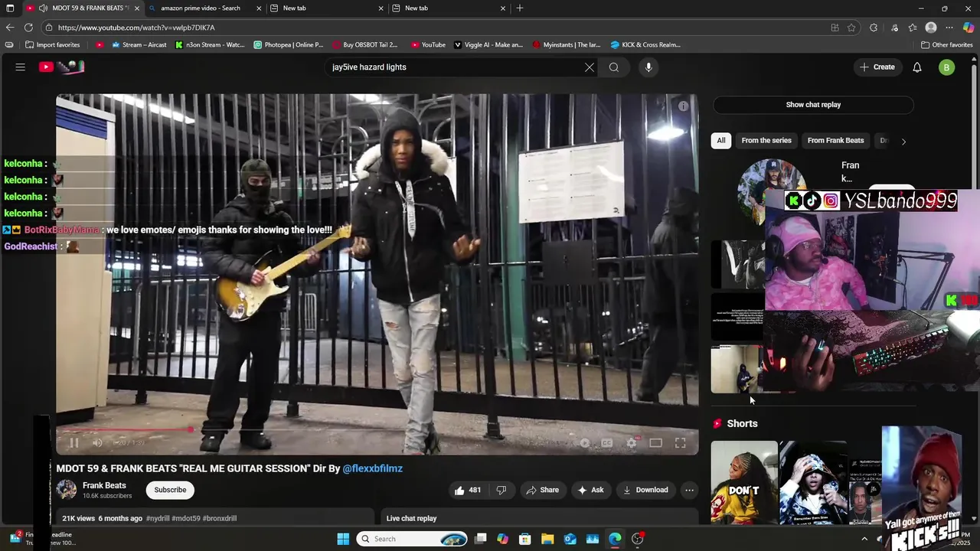This screenshot has height=551, width=980.
Task: Open the DON'T Shorts thumbnail
Action: click(744, 482)
